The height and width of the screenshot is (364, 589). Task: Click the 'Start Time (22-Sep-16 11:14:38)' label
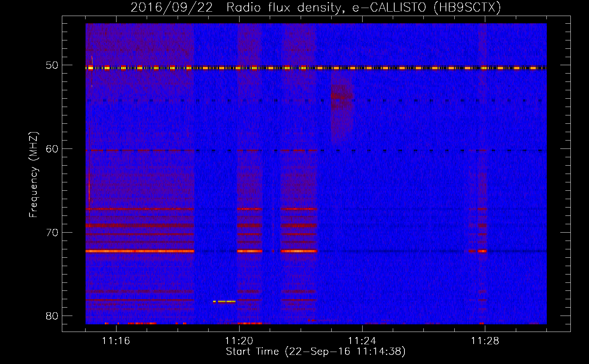(x=316, y=352)
